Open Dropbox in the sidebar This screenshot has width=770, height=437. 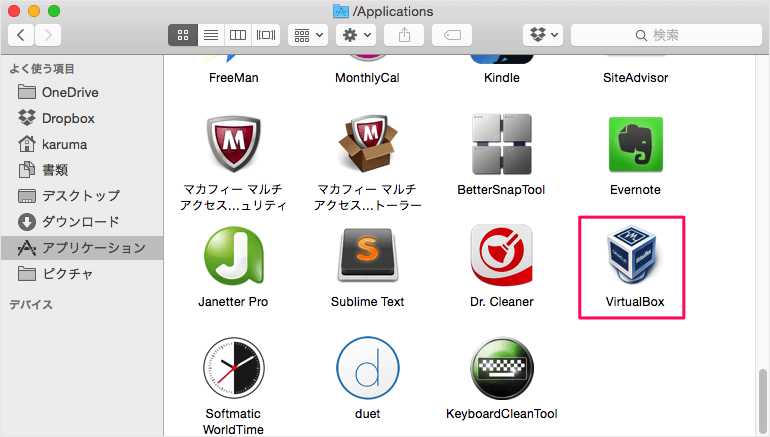82,118
